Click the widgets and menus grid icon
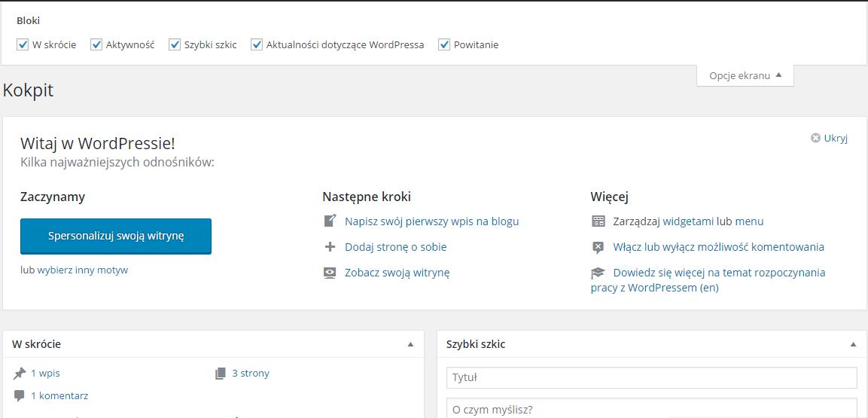This screenshot has height=418, width=868. coord(598,221)
